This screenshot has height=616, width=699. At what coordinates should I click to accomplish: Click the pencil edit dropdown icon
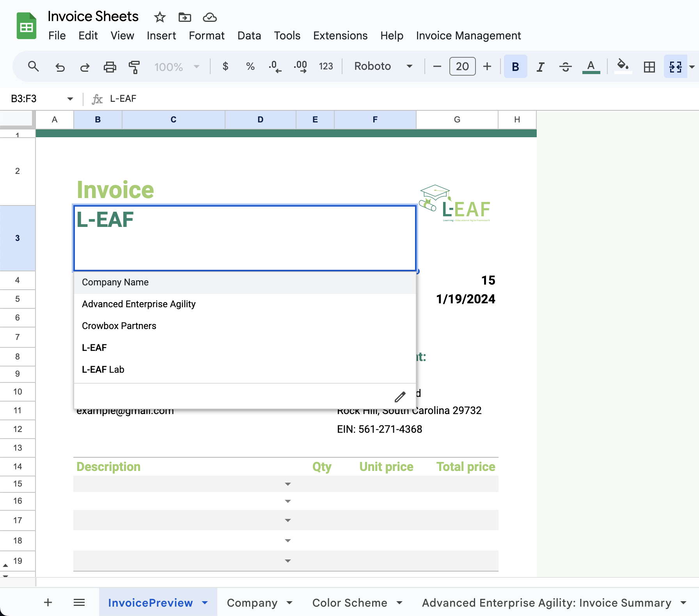click(x=400, y=397)
